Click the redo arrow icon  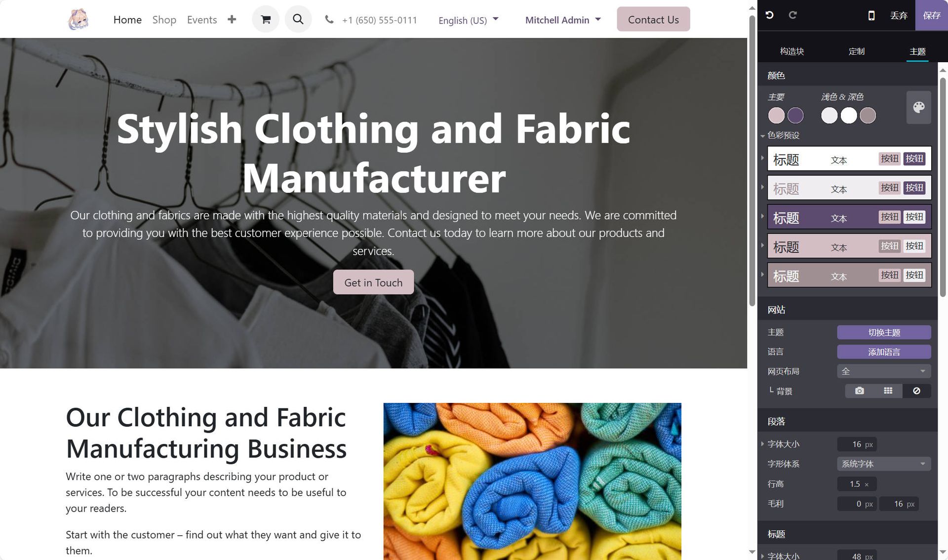[x=792, y=15]
